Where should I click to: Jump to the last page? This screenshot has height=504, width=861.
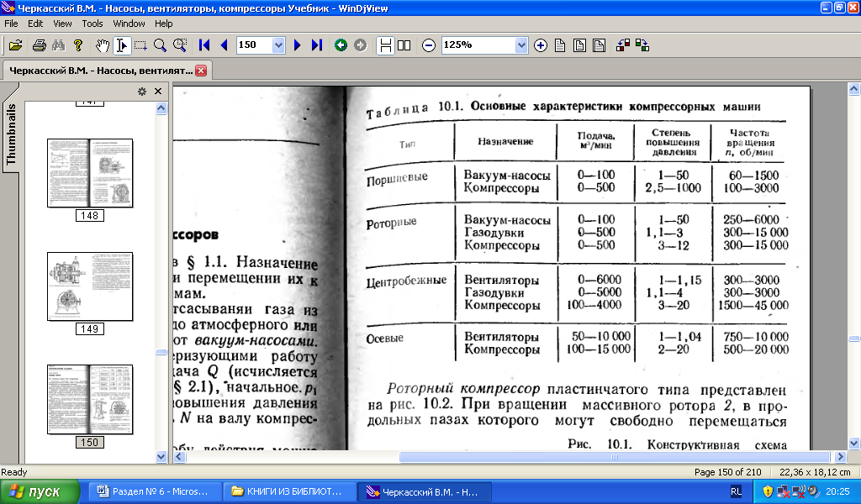[317, 45]
